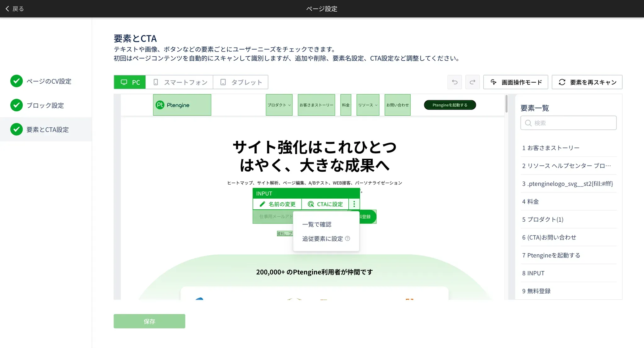This screenshot has height=348, width=644.
Task: Select the ブロック設定 step
Action: (45, 105)
